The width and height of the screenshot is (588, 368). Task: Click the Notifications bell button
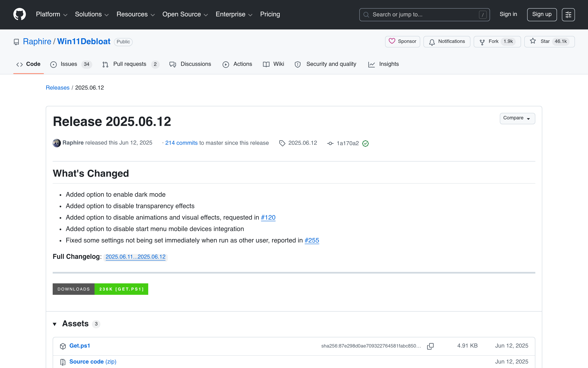[447, 42]
